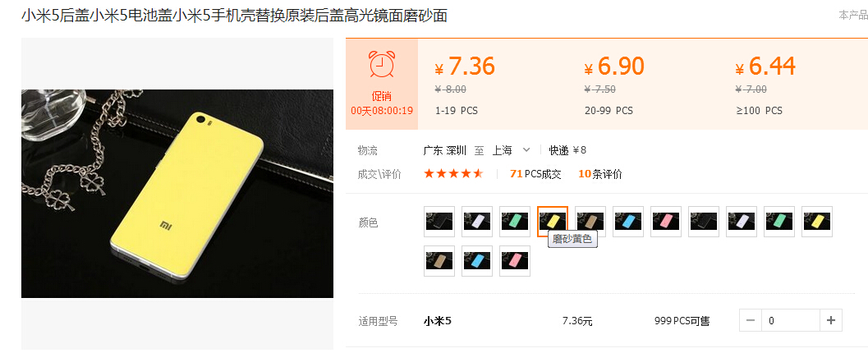868x353 pixels.
Task: Select the second-row gold cover swatch
Action: pyautogui.click(x=439, y=260)
